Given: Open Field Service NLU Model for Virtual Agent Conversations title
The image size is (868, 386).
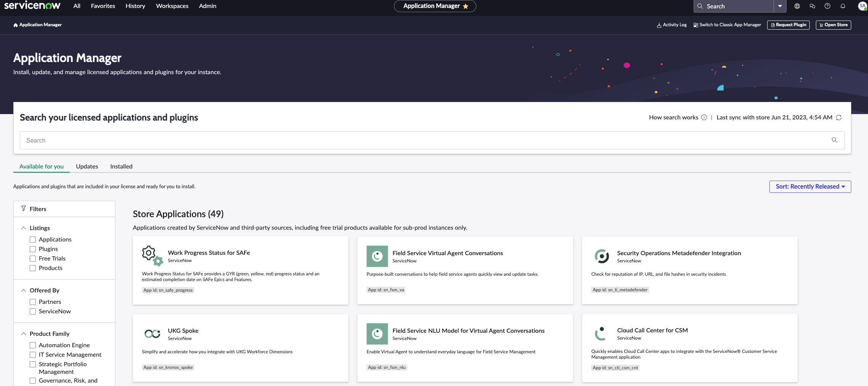Looking at the screenshot, I should tap(469, 331).
